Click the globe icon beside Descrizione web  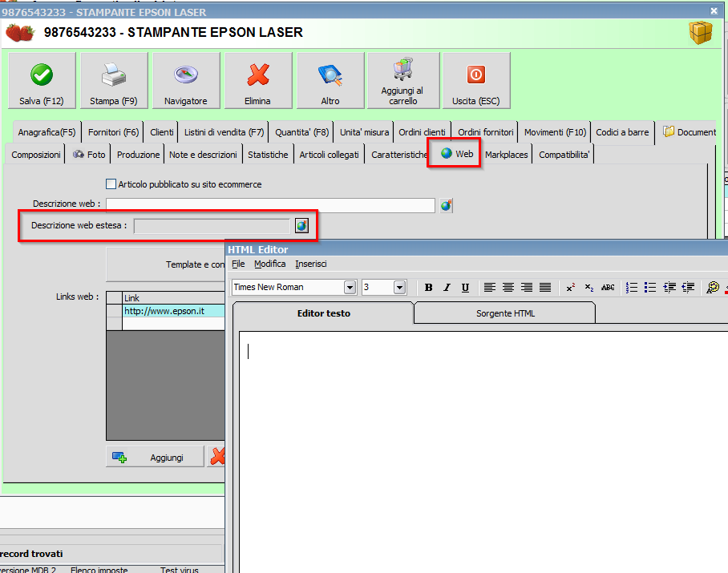point(446,205)
